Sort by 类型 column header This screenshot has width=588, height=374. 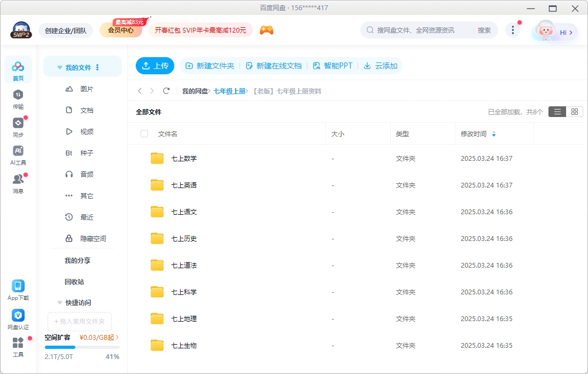pyautogui.click(x=403, y=134)
